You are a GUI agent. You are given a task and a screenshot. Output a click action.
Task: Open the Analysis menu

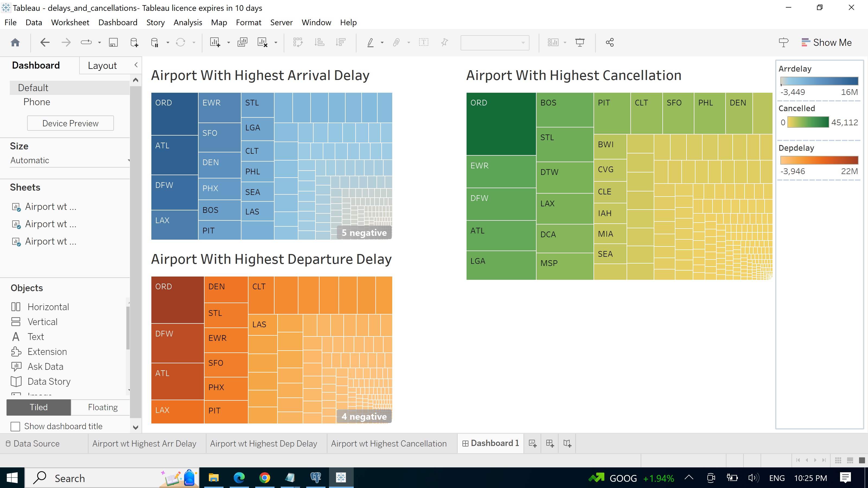click(188, 22)
